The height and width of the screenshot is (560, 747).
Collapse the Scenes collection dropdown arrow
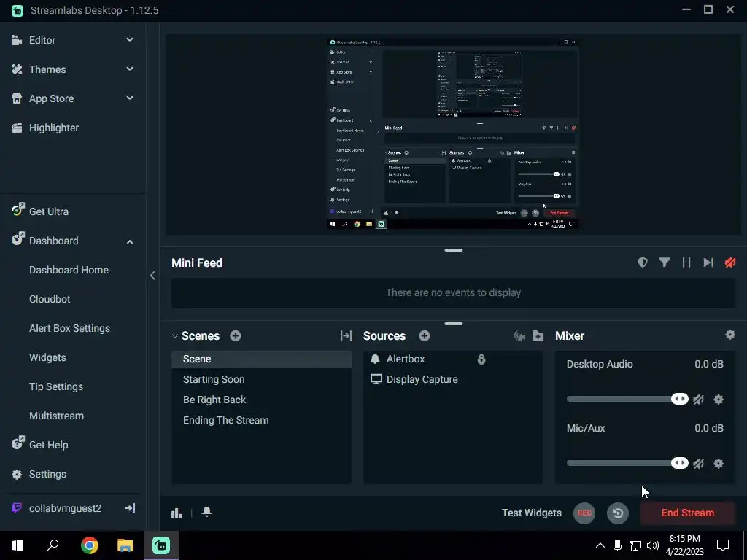coord(175,335)
